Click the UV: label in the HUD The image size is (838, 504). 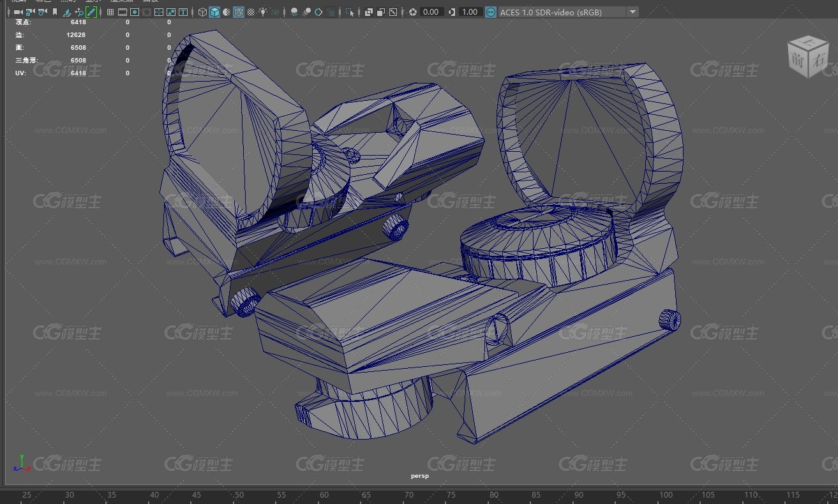[x=20, y=73]
